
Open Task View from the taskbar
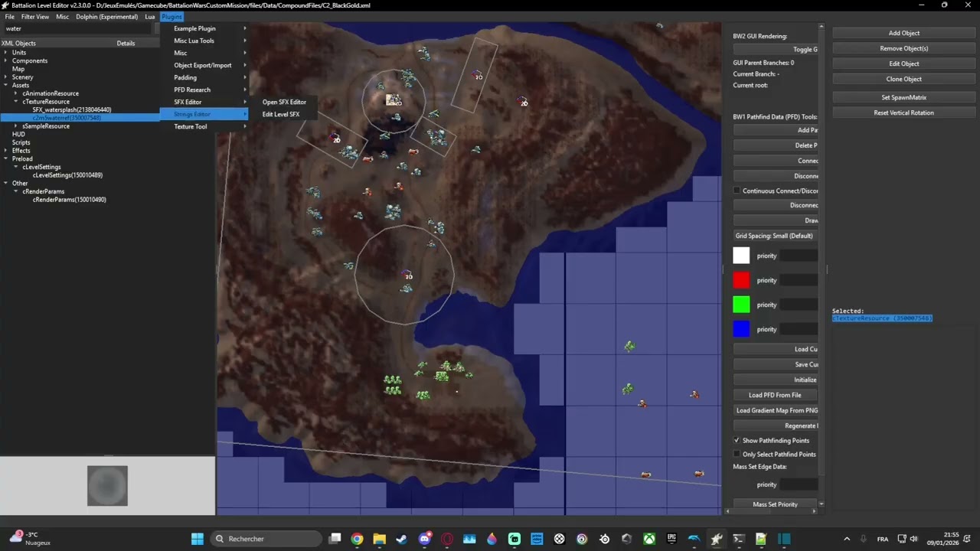(335, 539)
